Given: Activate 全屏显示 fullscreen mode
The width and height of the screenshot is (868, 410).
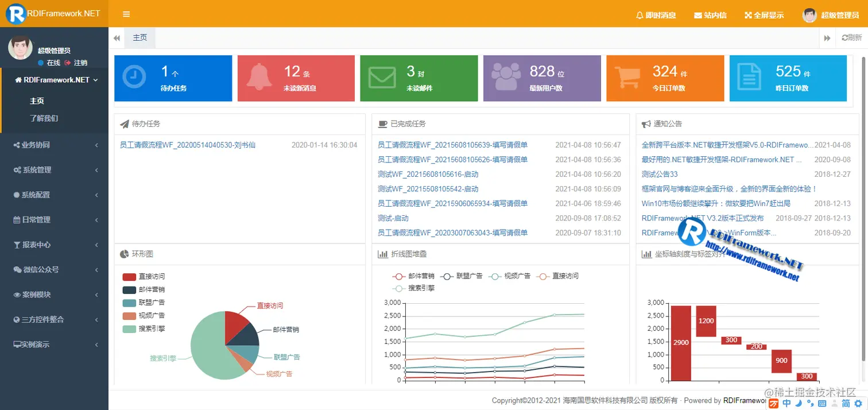Looking at the screenshot, I should [764, 16].
